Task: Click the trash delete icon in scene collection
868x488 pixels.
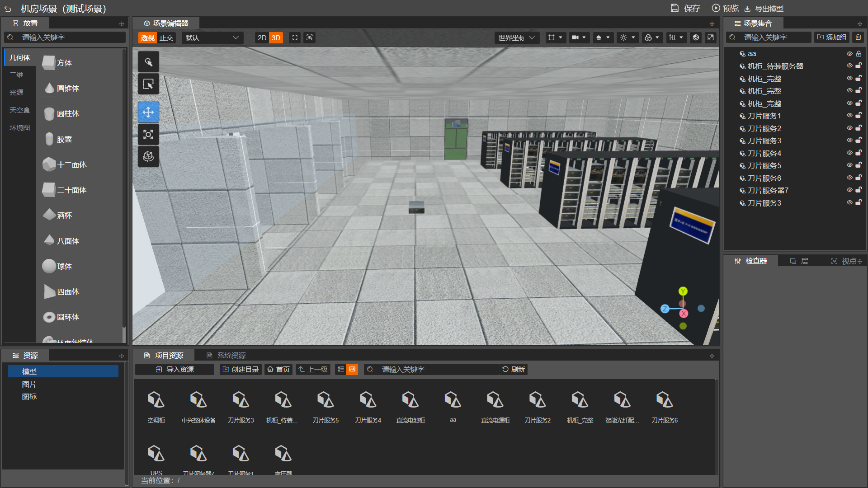Action: click(x=858, y=37)
